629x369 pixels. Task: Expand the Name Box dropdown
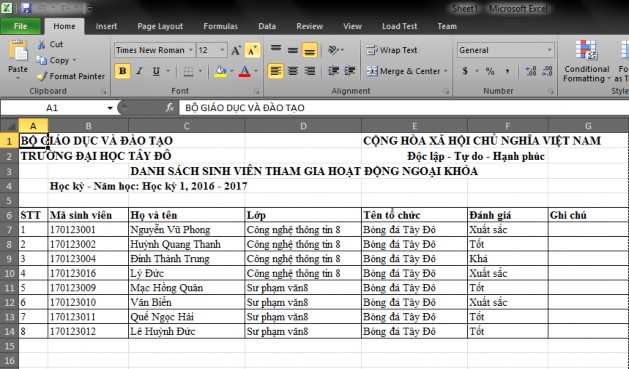pos(110,108)
